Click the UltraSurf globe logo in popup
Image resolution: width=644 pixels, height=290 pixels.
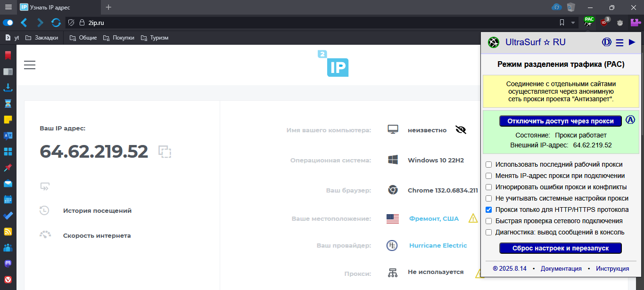coord(493,42)
